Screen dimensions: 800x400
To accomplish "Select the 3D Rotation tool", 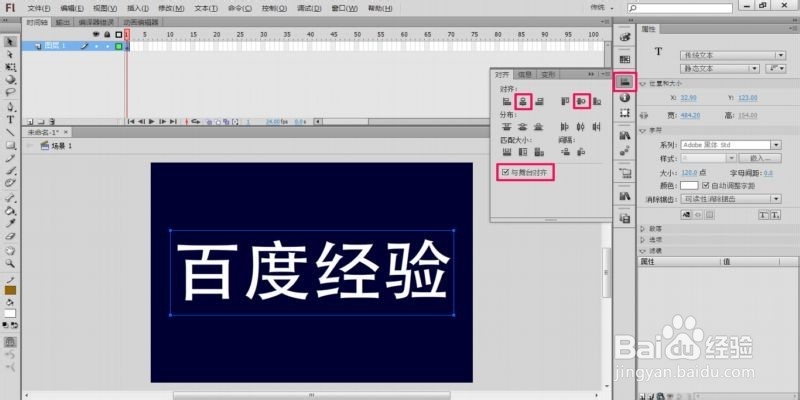I will pos(10,80).
